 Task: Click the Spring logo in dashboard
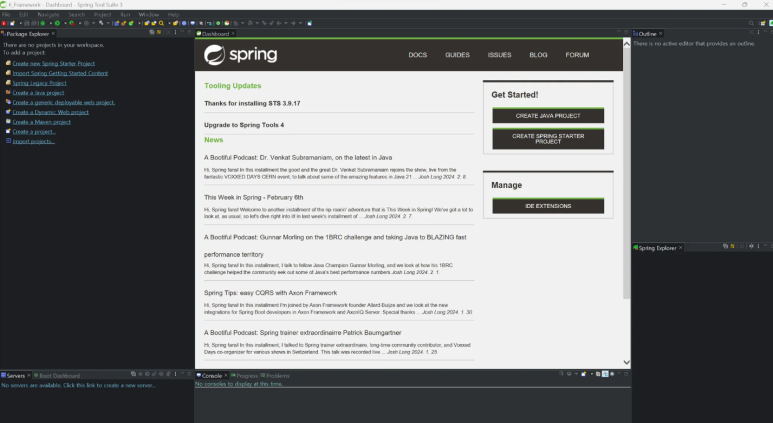click(x=241, y=55)
